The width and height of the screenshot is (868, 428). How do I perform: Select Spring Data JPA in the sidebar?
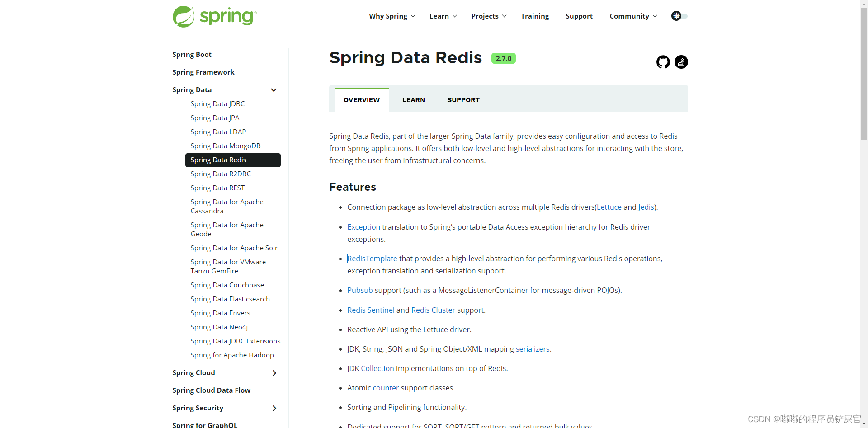click(215, 118)
